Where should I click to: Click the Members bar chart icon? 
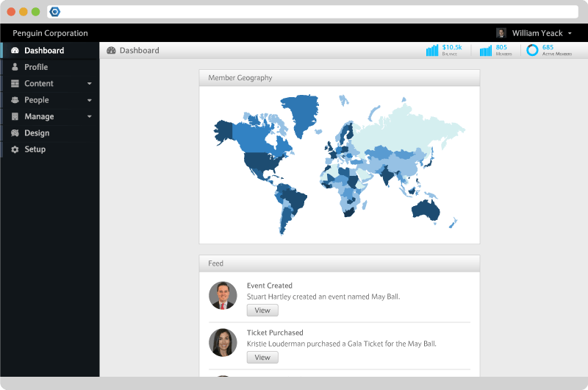486,51
